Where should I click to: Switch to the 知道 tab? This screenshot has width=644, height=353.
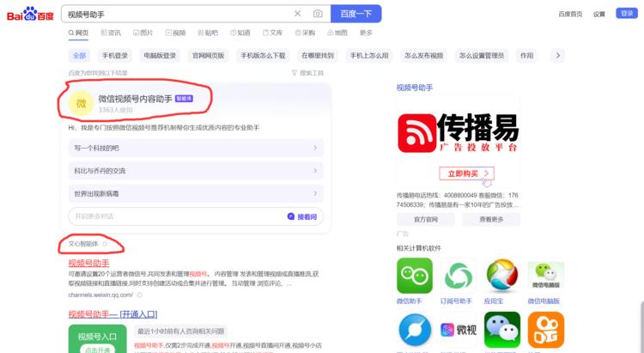coord(240,33)
